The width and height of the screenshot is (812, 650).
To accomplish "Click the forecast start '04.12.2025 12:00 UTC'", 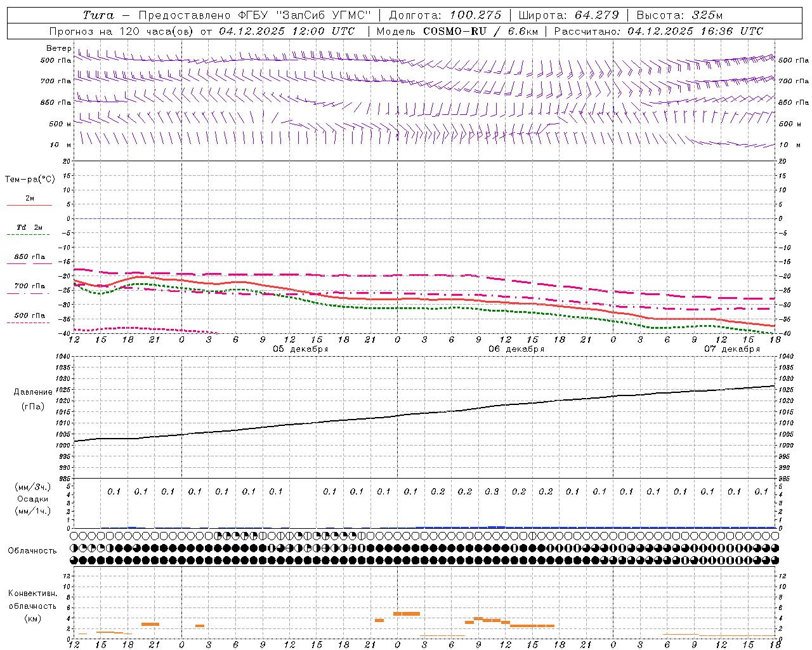I will [x=287, y=31].
